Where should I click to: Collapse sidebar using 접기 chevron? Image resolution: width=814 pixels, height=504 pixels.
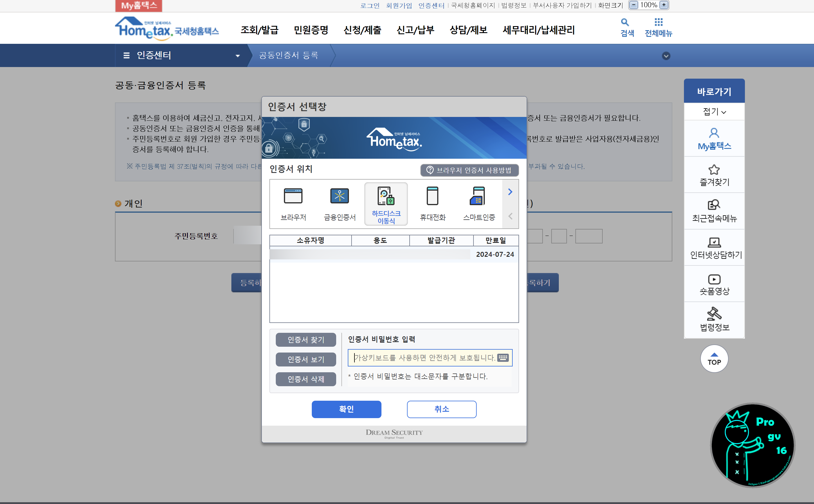[x=714, y=112]
